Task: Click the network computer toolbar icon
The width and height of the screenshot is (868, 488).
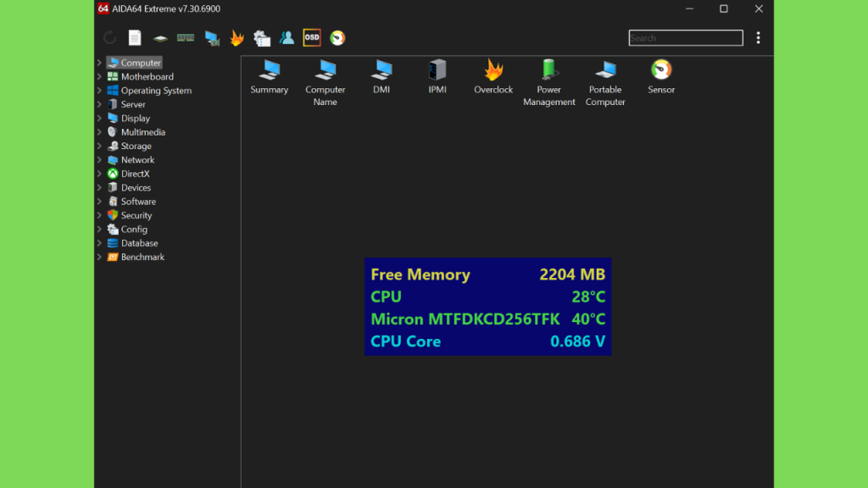Action: [212, 37]
